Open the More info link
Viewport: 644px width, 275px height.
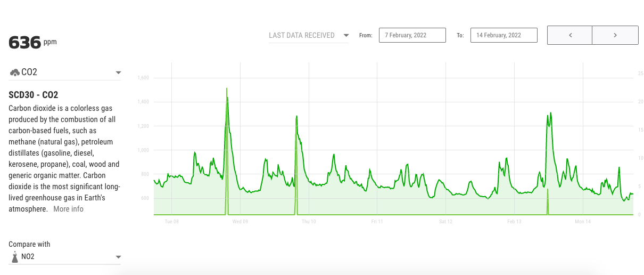click(x=68, y=209)
